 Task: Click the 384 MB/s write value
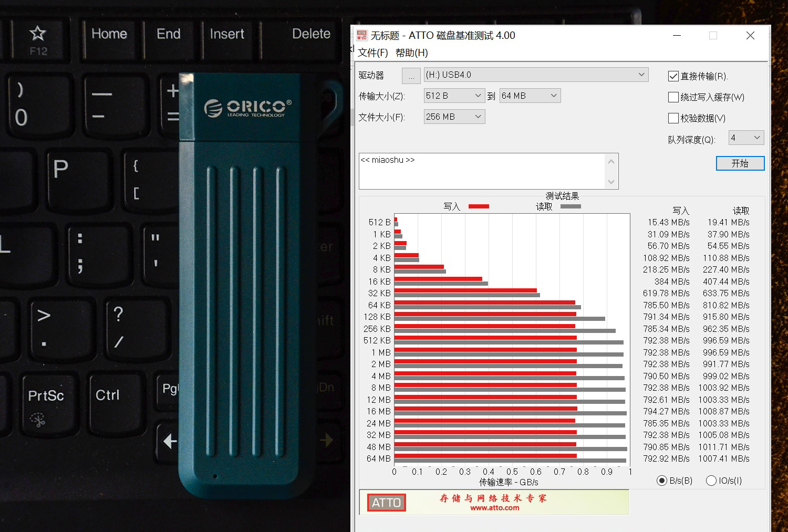point(672,281)
